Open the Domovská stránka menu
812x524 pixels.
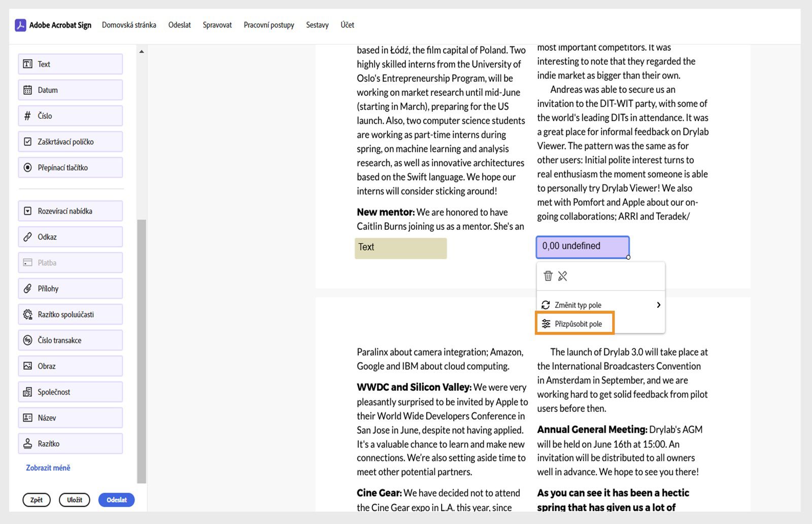point(129,25)
